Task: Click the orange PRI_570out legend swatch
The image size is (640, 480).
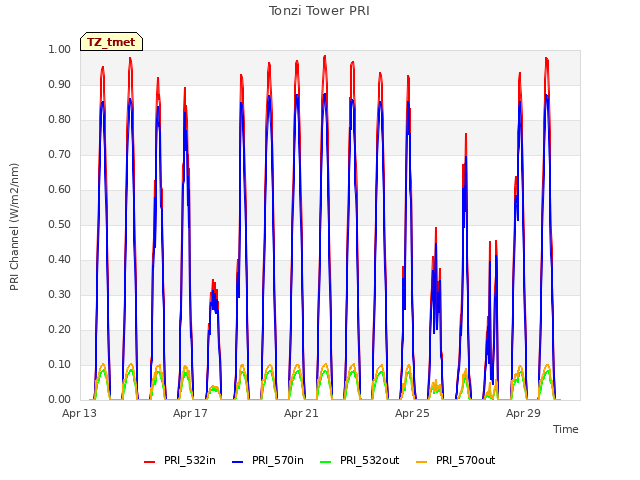Action: pyautogui.click(x=422, y=462)
